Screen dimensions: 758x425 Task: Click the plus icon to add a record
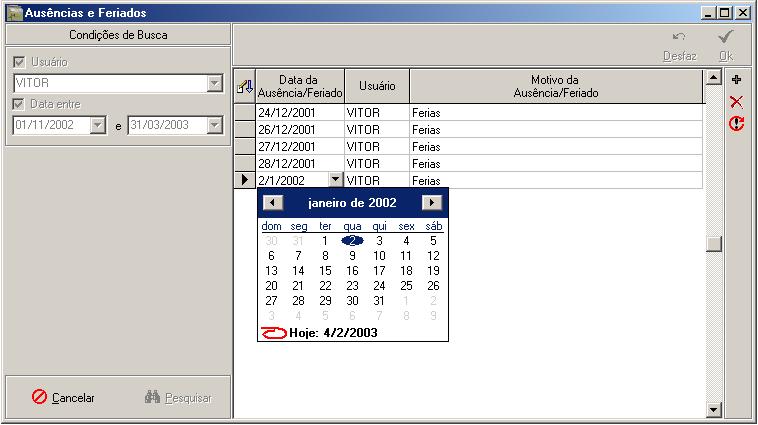(x=736, y=80)
